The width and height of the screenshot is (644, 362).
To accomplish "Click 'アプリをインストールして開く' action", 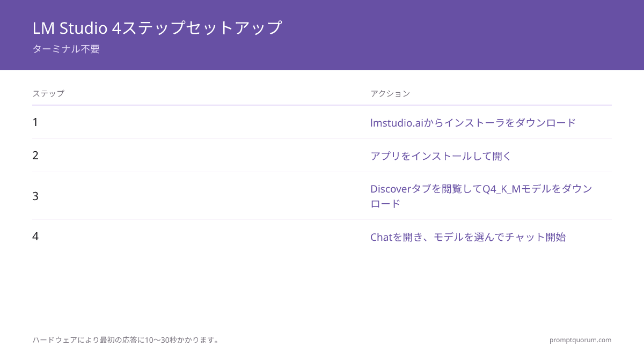I will (441, 156).
